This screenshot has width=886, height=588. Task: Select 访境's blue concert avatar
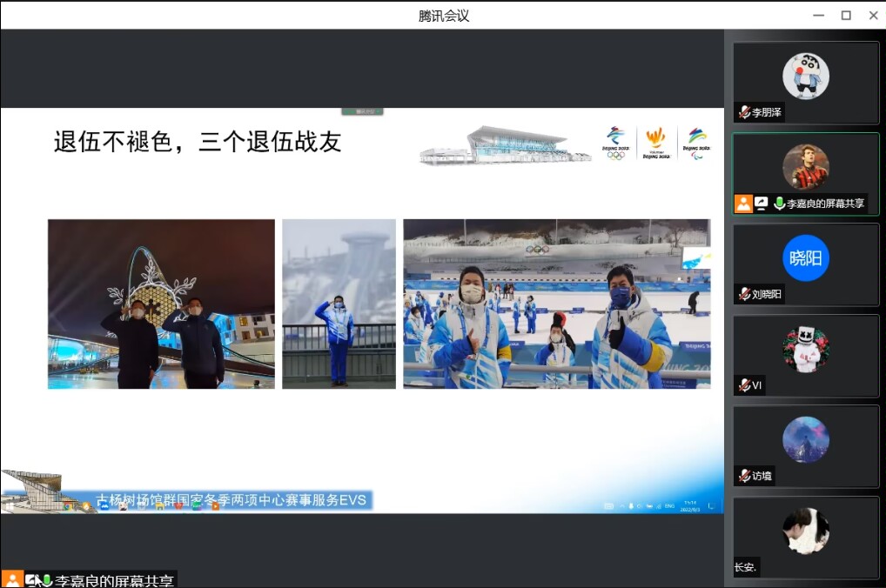pyautogui.click(x=805, y=439)
